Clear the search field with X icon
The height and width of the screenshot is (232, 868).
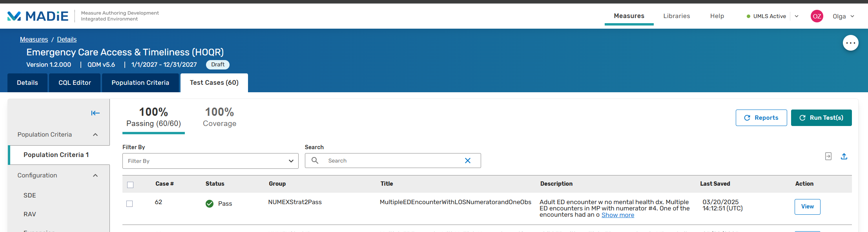tap(467, 161)
